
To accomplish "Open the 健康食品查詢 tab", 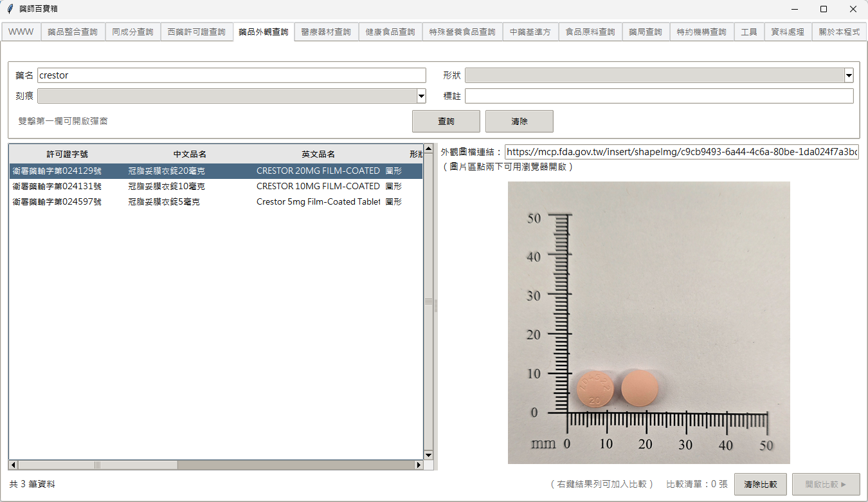I will pos(390,32).
